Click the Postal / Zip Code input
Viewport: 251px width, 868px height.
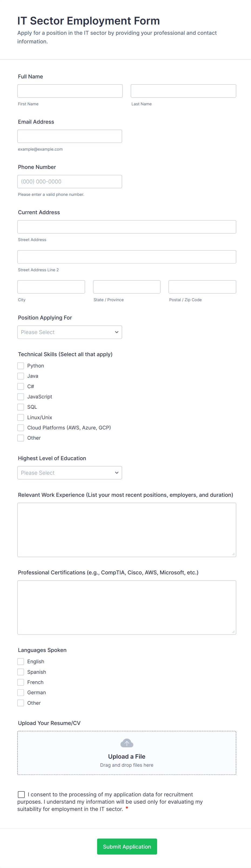(202, 287)
